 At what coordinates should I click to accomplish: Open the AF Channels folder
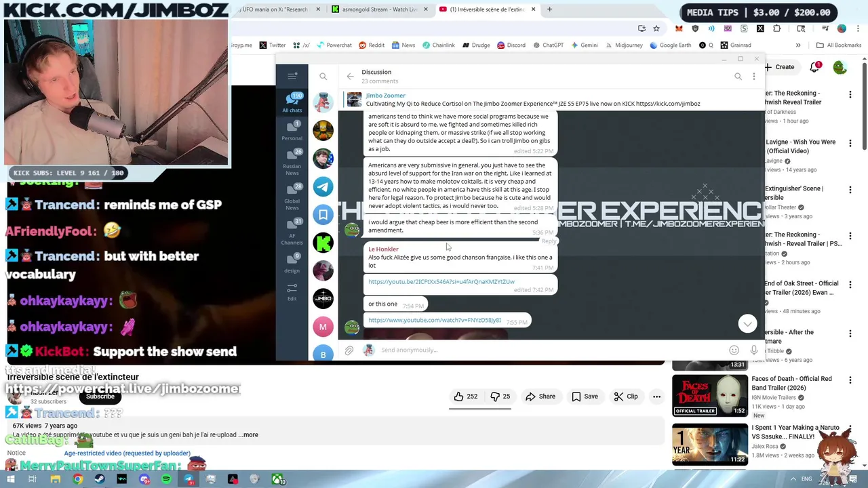click(292, 232)
